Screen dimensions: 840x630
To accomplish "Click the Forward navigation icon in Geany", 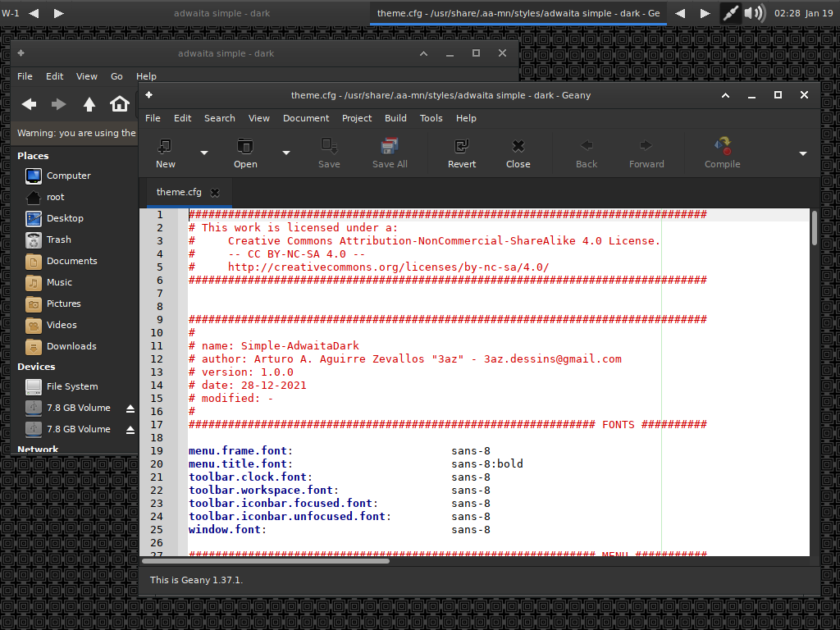I will pos(646,145).
